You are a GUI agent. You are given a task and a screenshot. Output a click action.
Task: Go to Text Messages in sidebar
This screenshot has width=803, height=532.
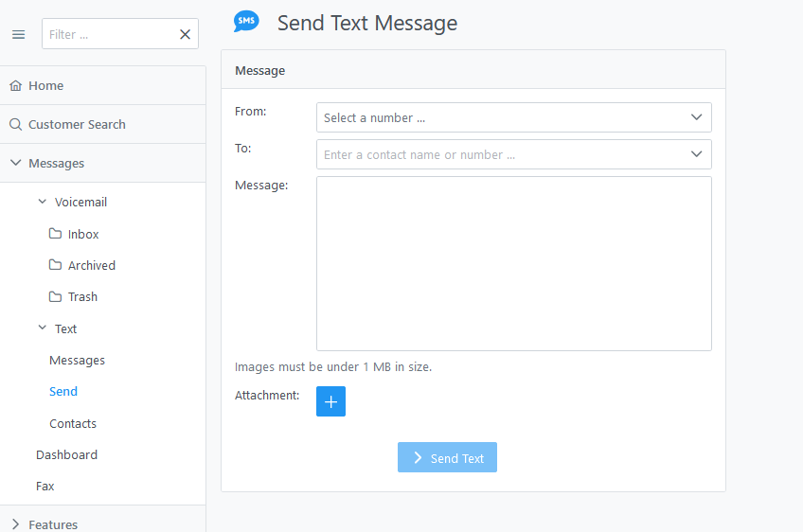pos(77,361)
